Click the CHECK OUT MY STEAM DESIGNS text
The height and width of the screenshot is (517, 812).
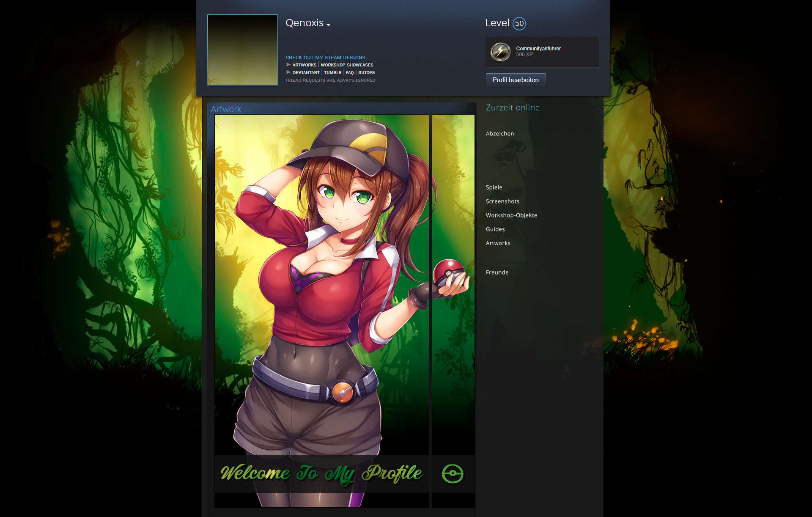[325, 58]
